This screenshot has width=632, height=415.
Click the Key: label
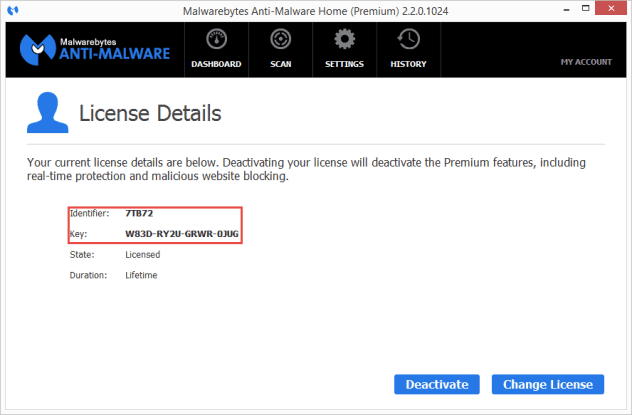(x=78, y=234)
